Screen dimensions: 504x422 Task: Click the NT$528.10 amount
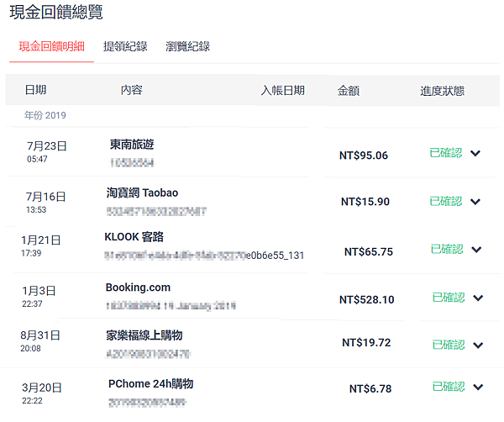[366, 299]
